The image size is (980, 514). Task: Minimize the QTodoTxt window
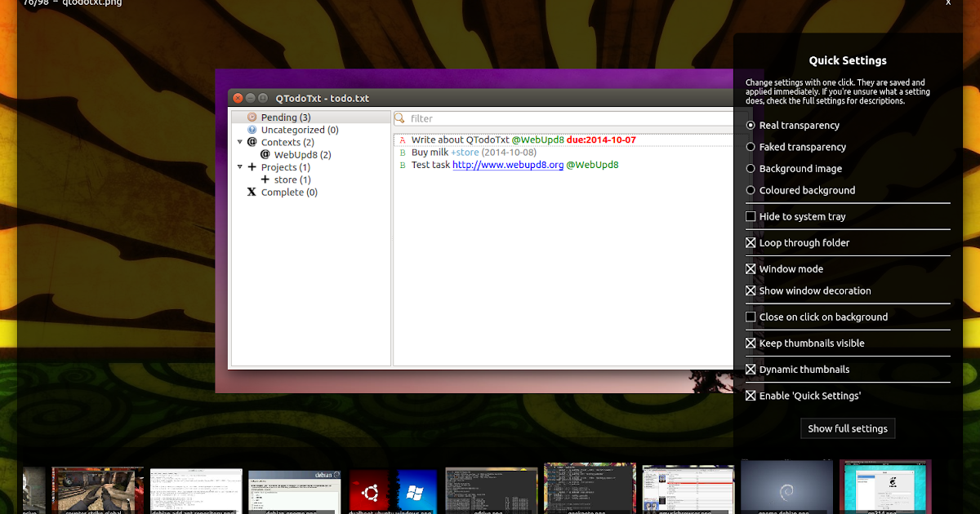click(x=251, y=98)
